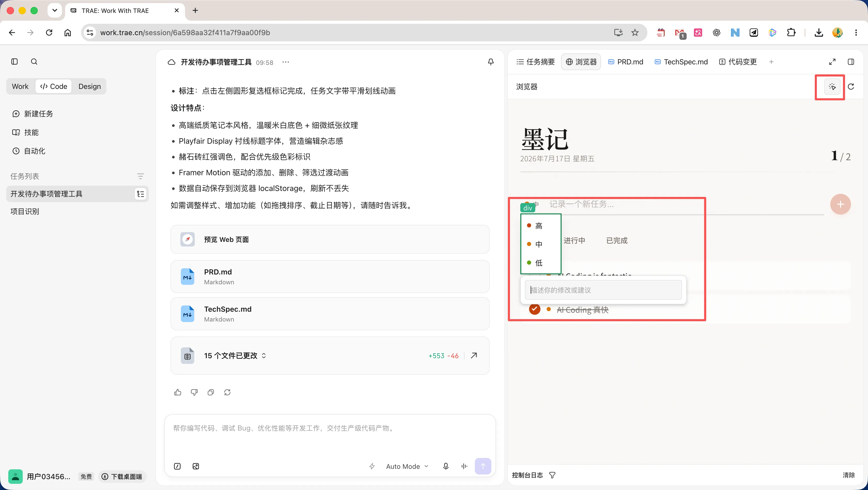Click the browser extensions puzzle icon
Viewport: 868px width, 490px height.
(x=791, y=33)
